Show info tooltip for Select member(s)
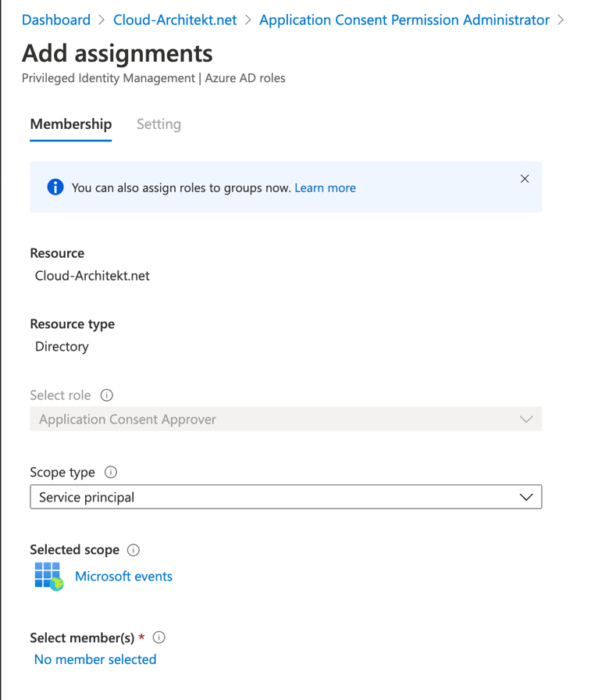The height and width of the screenshot is (700, 609). tap(158, 637)
